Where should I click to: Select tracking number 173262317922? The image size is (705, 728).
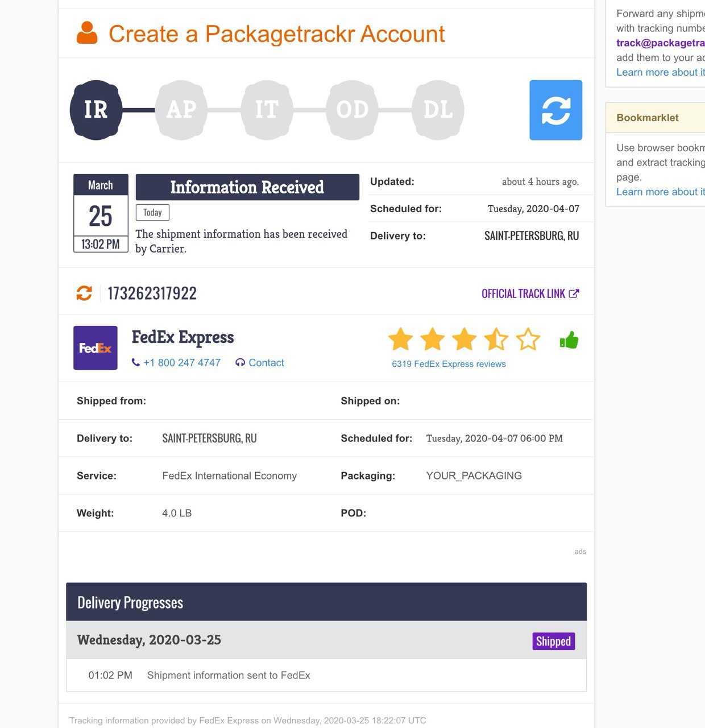click(x=152, y=293)
